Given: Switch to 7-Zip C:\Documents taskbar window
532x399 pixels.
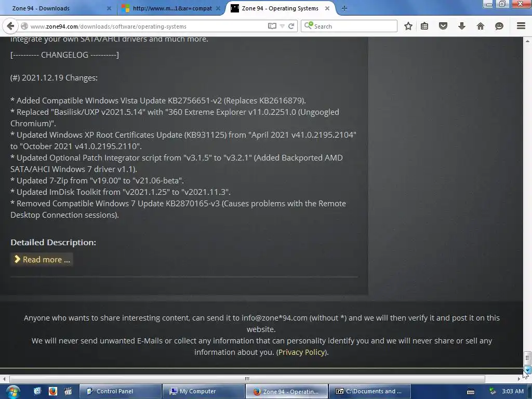Looking at the screenshot, I should pyautogui.click(x=369, y=391).
